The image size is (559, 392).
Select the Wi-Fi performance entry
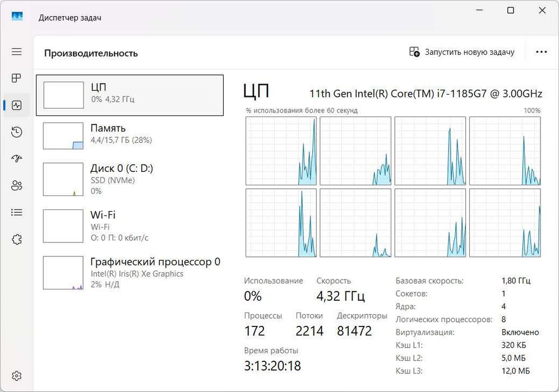coord(130,226)
